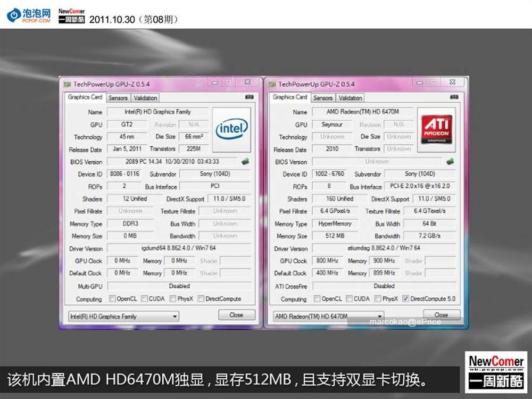Open the Intel(R) HD Graphics Family adapter dropdown

point(123,317)
